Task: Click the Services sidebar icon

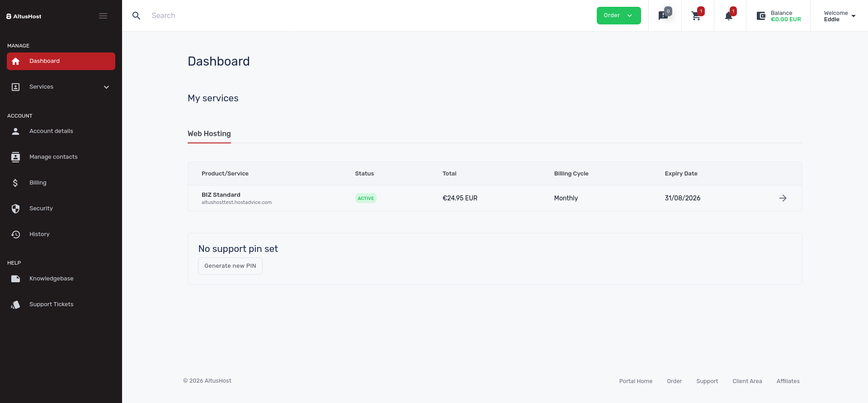Action: click(x=16, y=87)
